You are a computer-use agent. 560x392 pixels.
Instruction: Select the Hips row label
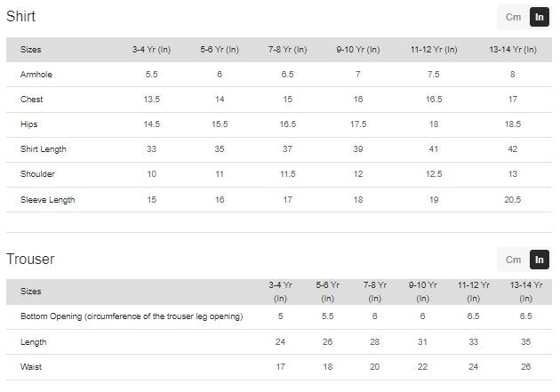click(29, 124)
